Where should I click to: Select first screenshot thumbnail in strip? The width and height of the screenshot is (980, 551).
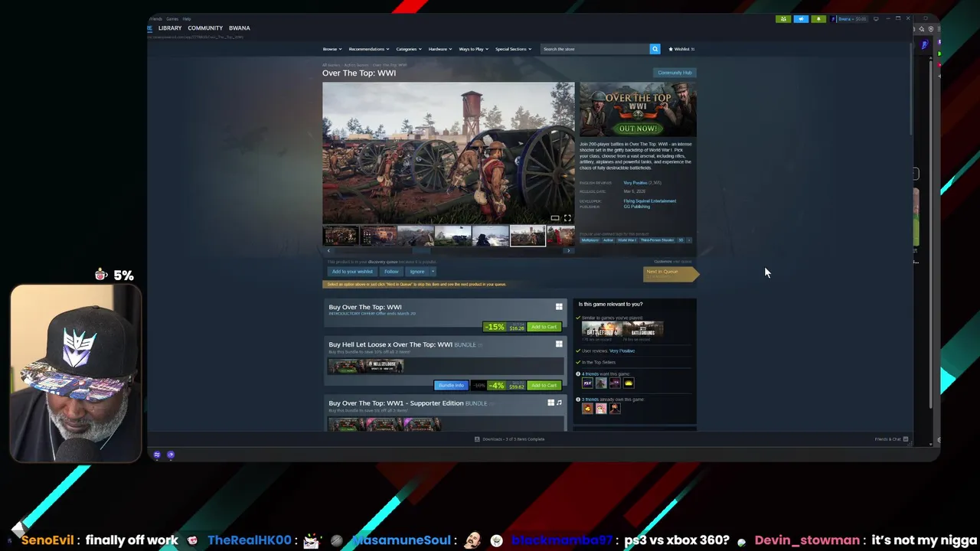(341, 236)
